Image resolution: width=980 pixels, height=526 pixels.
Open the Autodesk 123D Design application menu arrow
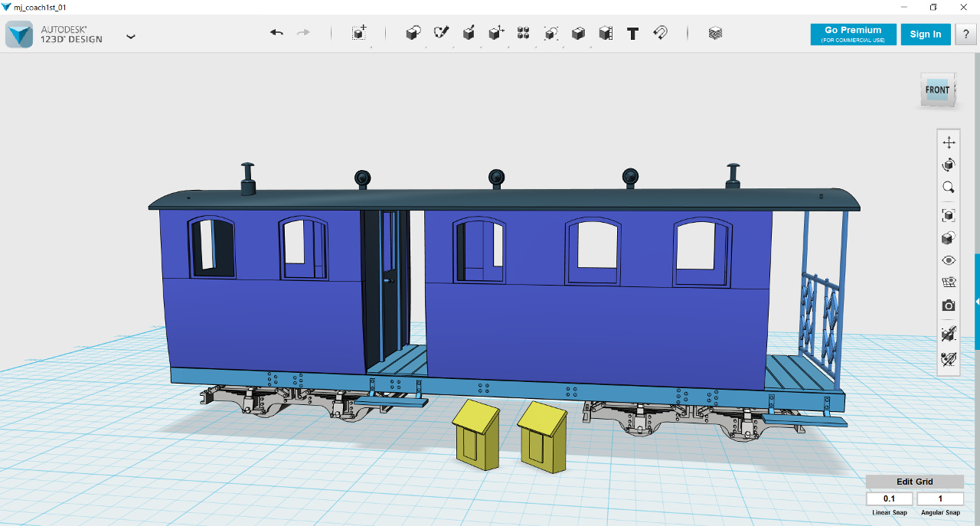(x=131, y=36)
